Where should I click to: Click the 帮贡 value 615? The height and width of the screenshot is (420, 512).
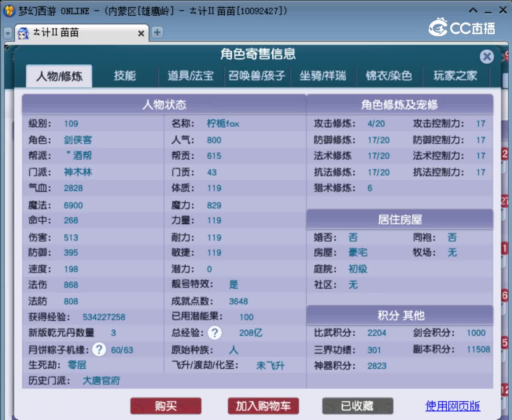214,156
